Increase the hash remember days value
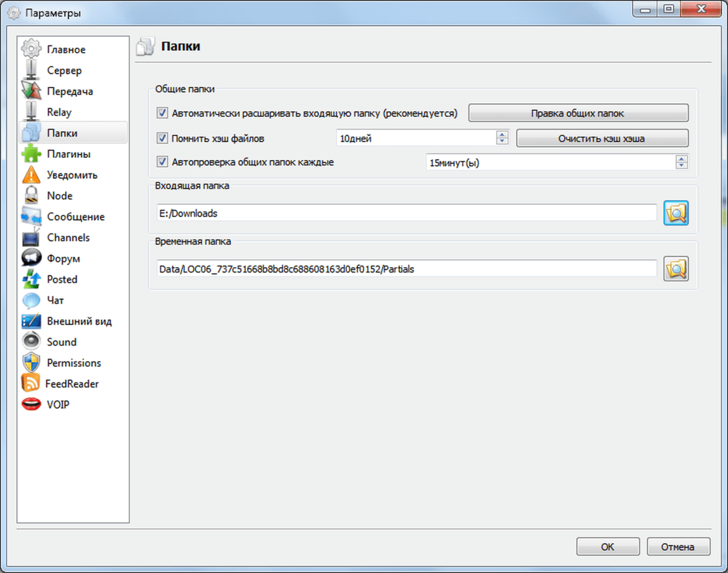 point(502,134)
